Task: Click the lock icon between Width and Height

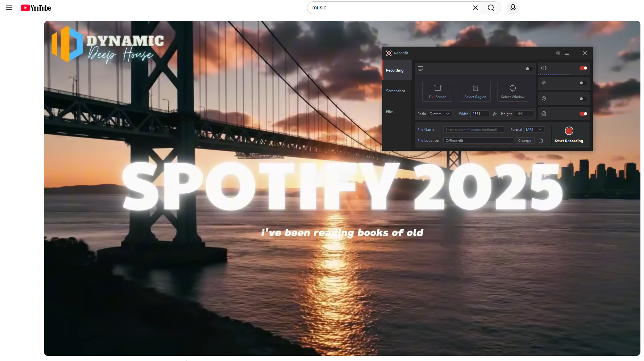Action: [x=495, y=114]
